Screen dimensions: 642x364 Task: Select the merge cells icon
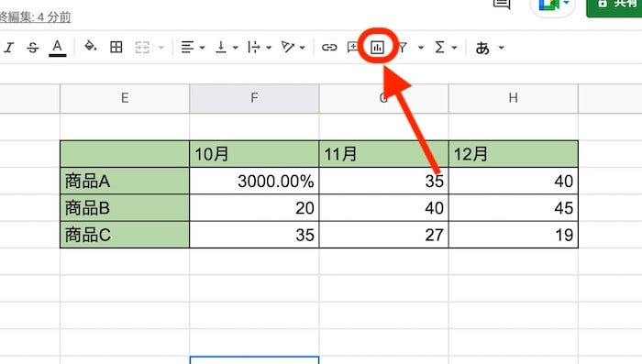tap(142, 48)
